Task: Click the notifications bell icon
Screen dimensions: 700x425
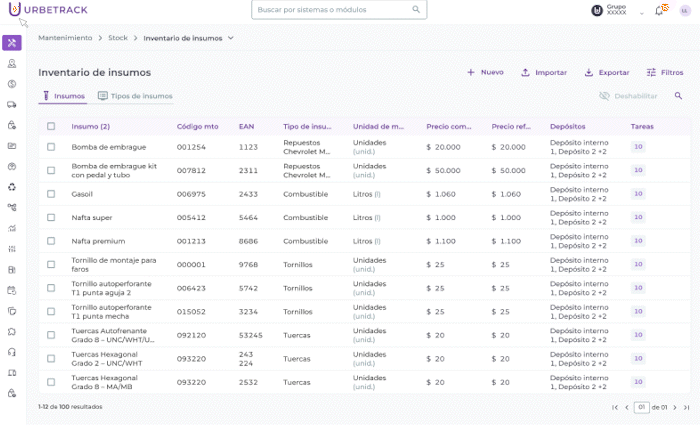Action: (659, 10)
